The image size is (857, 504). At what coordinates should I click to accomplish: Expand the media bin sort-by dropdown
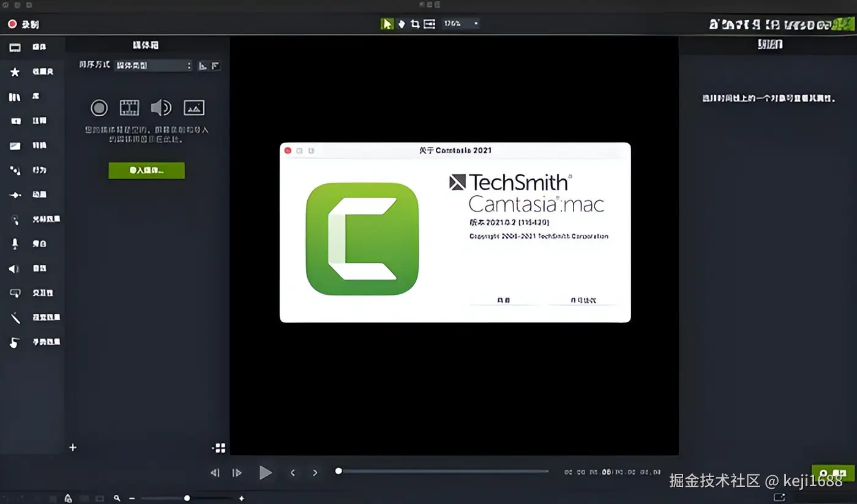(153, 65)
